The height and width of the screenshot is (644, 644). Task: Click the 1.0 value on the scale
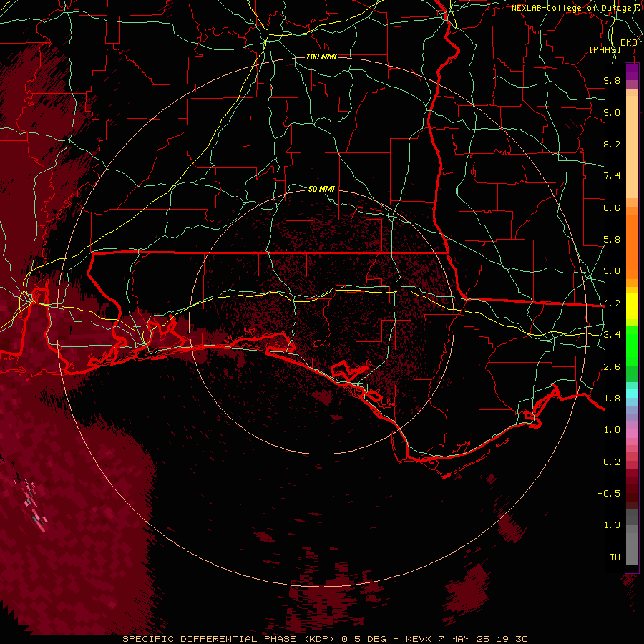click(x=612, y=430)
